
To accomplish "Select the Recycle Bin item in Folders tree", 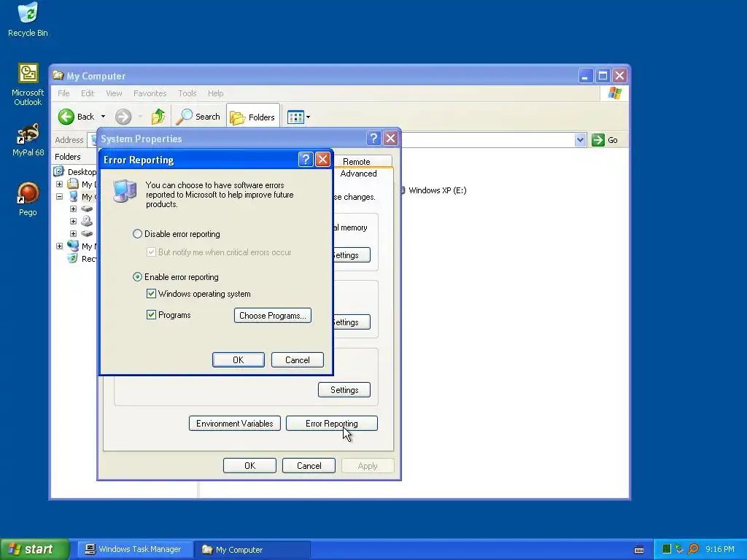I will [x=82, y=259].
